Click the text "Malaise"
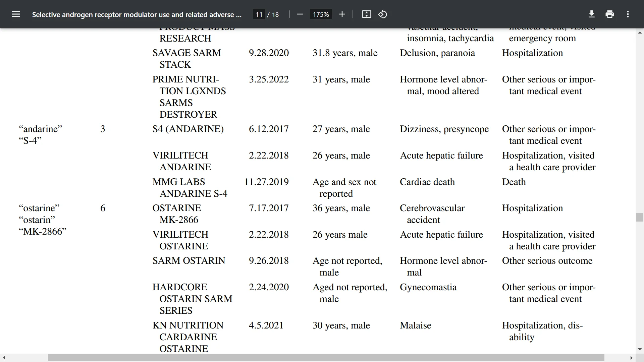Screen dimensions: 644x362 416,325
